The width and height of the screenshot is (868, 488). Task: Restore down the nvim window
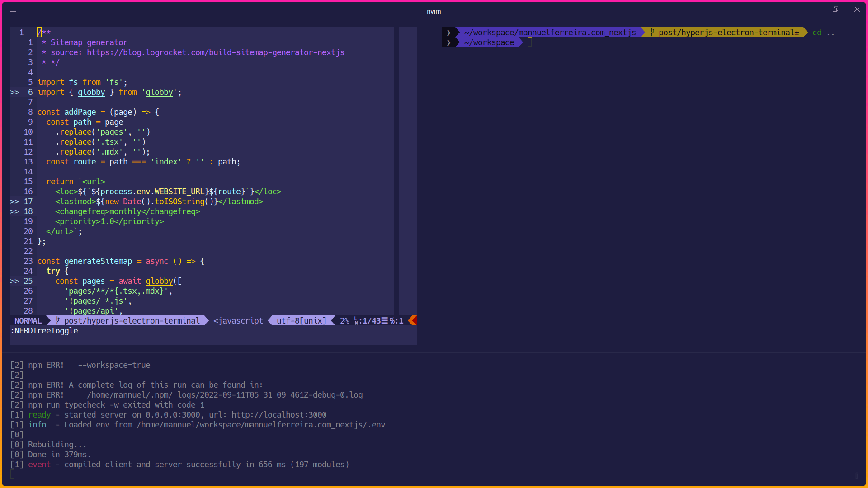pyautogui.click(x=835, y=9)
